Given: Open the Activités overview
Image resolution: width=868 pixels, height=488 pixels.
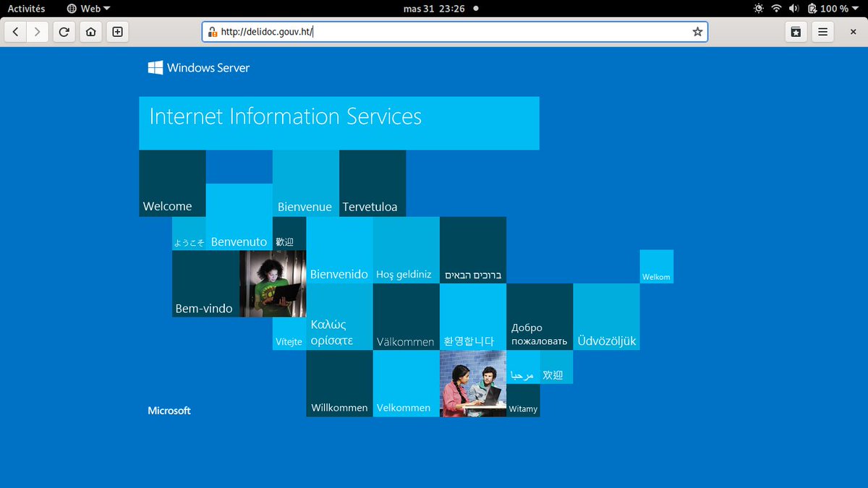Looking at the screenshot, I should point(26,9).
